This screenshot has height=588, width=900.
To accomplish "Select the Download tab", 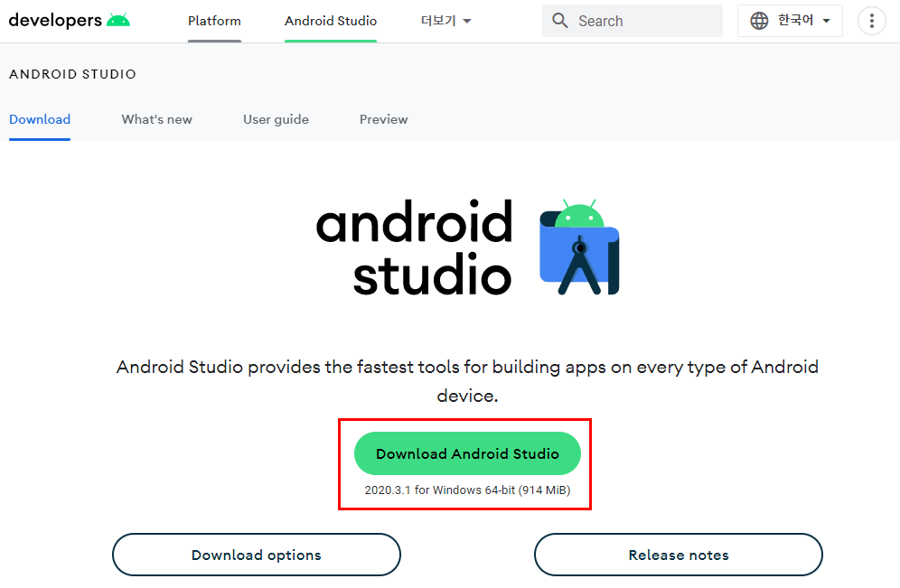I will (x=40, y=119).
